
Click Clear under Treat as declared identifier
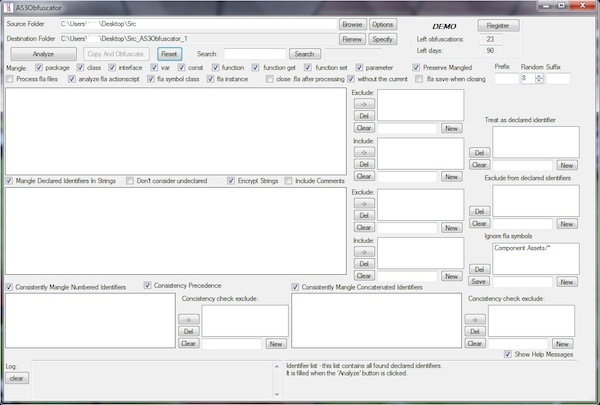(479, 165)
